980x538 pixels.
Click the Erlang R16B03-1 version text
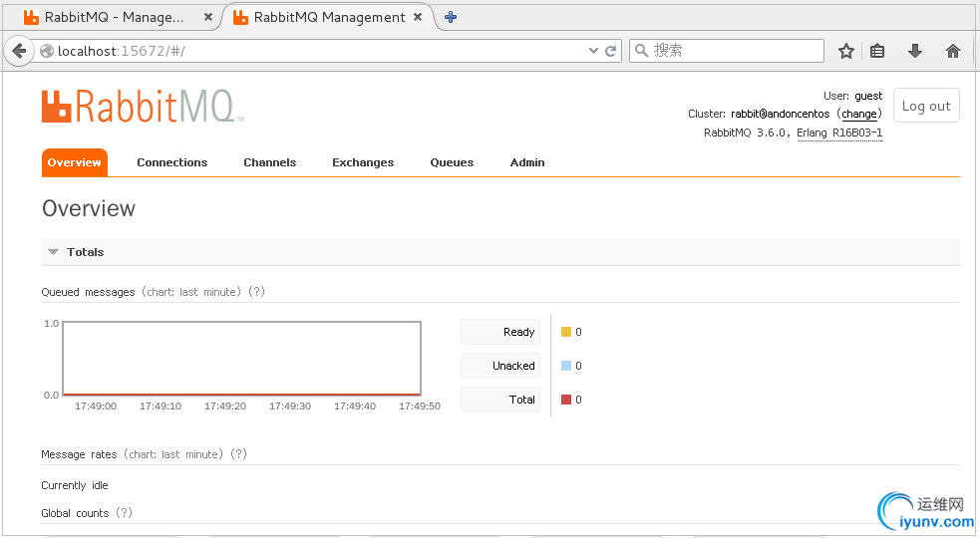[x=839, y=133]
